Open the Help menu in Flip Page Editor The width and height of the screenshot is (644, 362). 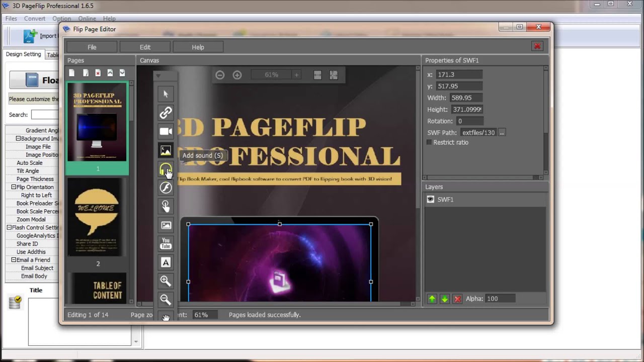[x=198, y=47]
